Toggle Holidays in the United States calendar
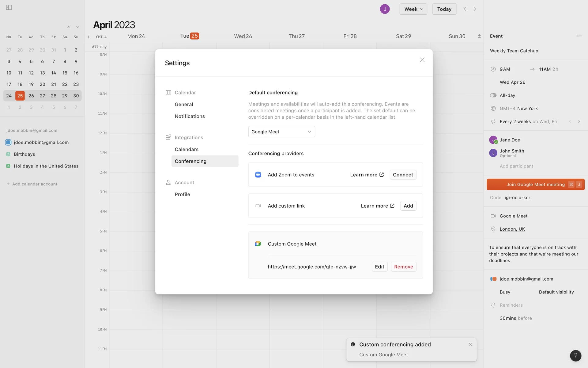588x368 pixels. coord(8,166)
